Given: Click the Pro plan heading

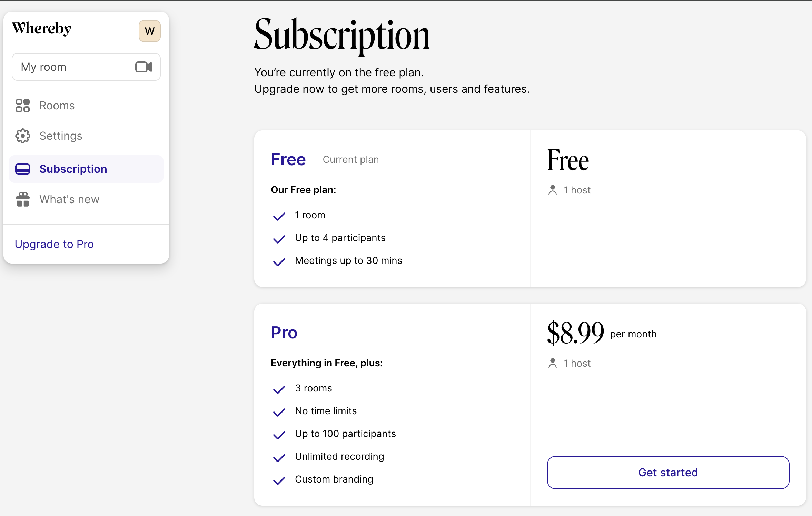Looking at the screenshot, I should pos(284,333).
